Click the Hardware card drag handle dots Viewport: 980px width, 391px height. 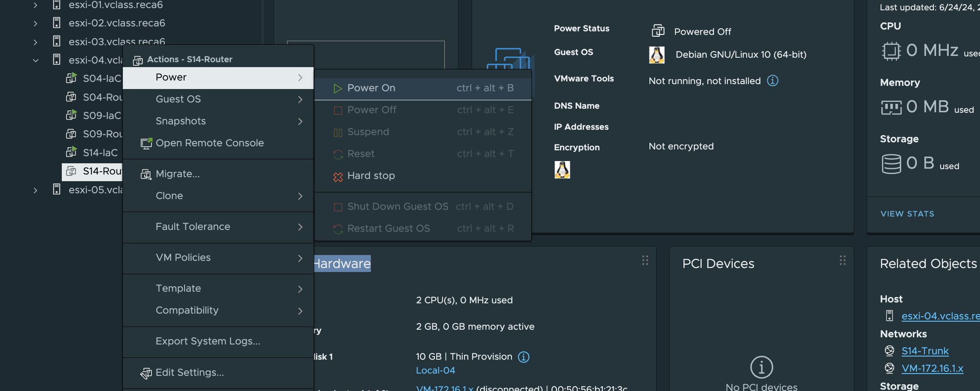[645, 260]
